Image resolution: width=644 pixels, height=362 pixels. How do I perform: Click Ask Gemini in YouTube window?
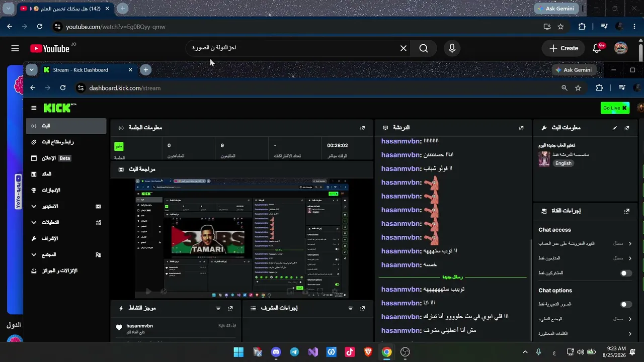coord(556,9)
